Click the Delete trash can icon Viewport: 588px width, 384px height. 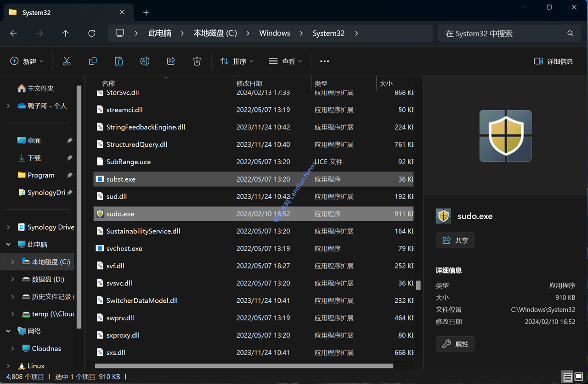(x=197, y=61)
